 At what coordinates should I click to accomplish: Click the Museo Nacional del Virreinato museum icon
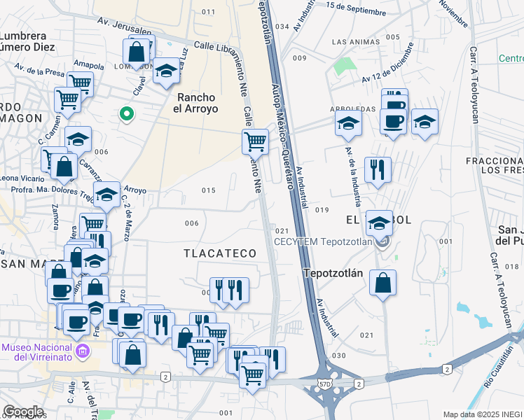click(x=82, y=351)
